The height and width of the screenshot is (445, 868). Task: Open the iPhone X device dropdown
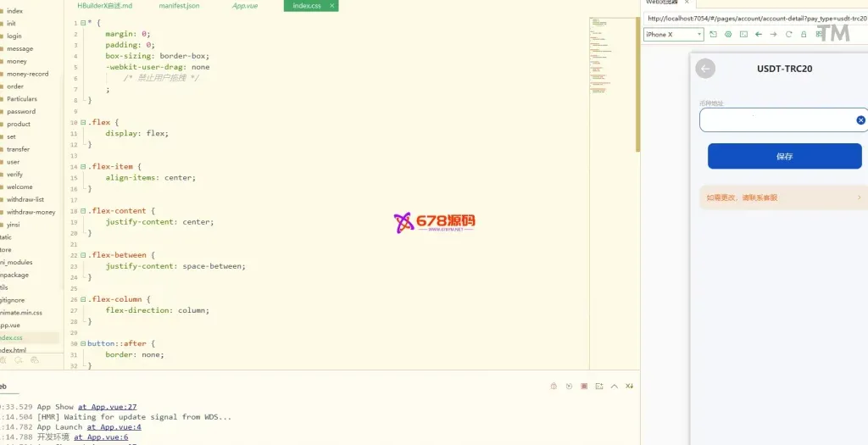(674, 35)
